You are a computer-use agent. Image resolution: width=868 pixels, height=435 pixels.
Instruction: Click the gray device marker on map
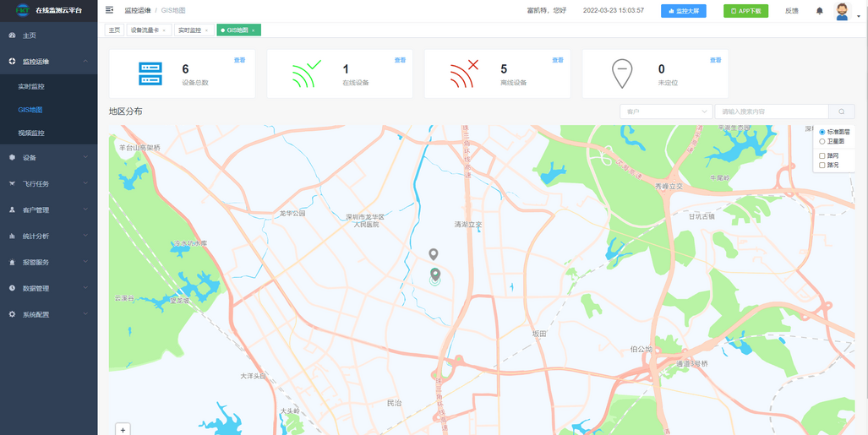(434, 254)
